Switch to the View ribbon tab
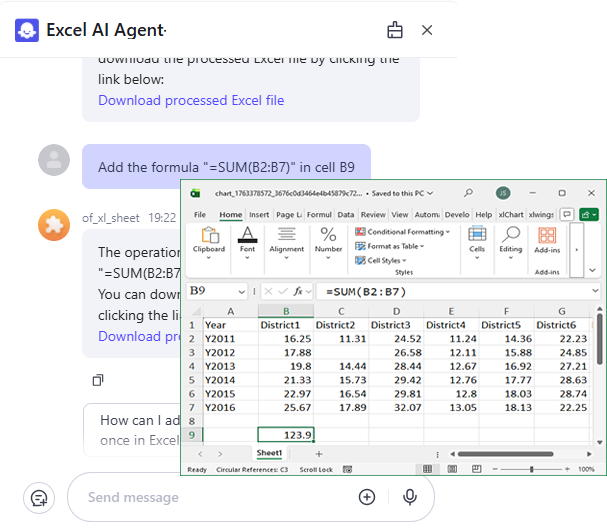 coord(400,215)
